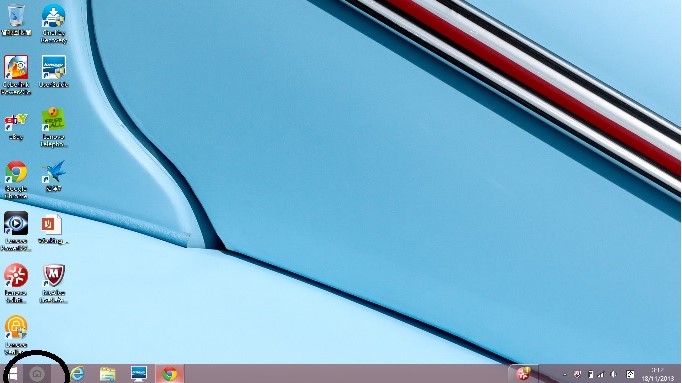Click the Windows Start button
This screenshot has width=682, height=383.
click(x=12, y=374)
